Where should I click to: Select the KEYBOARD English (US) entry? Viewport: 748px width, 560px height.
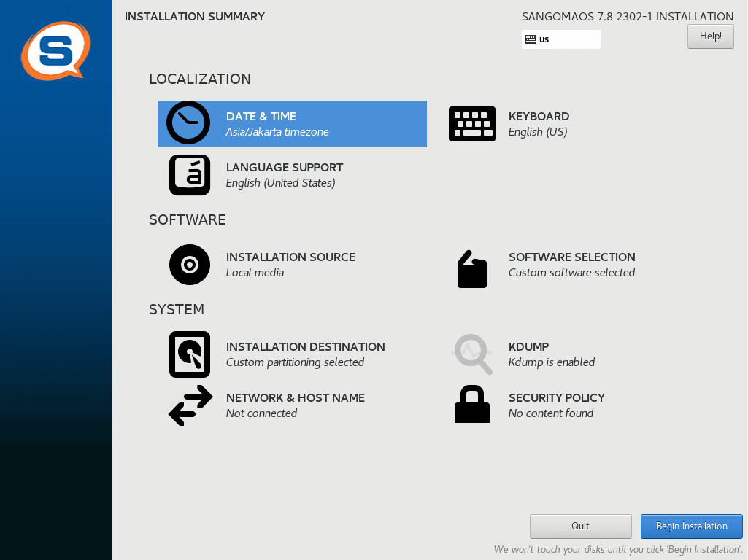tap(538, 132)
